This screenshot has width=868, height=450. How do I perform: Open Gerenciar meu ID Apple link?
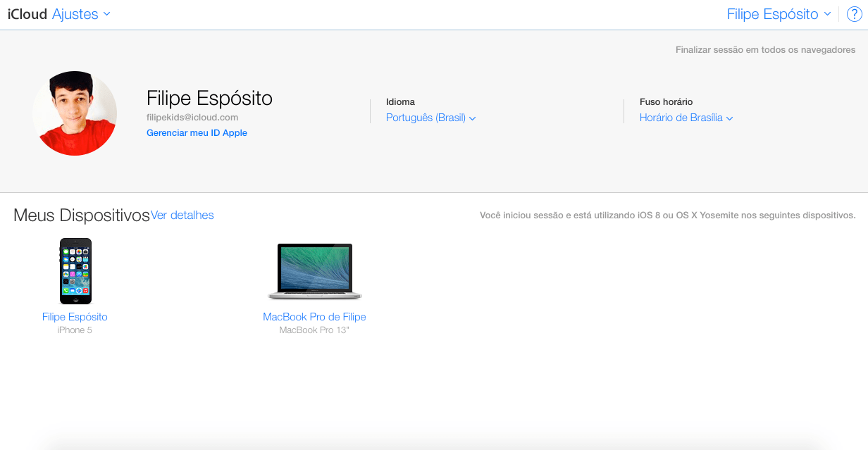click(197, 132)
